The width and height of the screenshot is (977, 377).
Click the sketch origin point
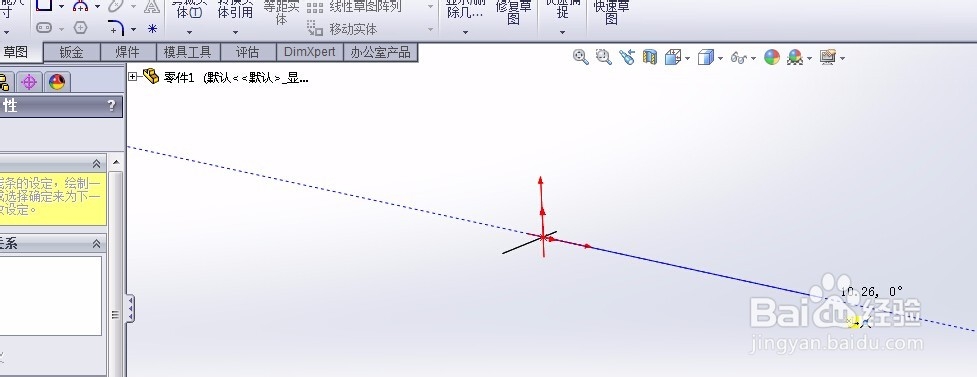click(543, 237)
